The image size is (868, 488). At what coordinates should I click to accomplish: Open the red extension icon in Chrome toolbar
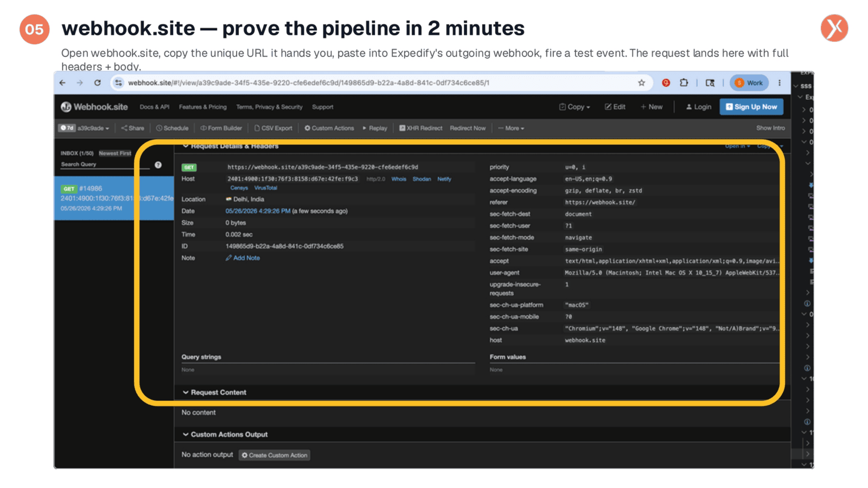click(666, 83)
